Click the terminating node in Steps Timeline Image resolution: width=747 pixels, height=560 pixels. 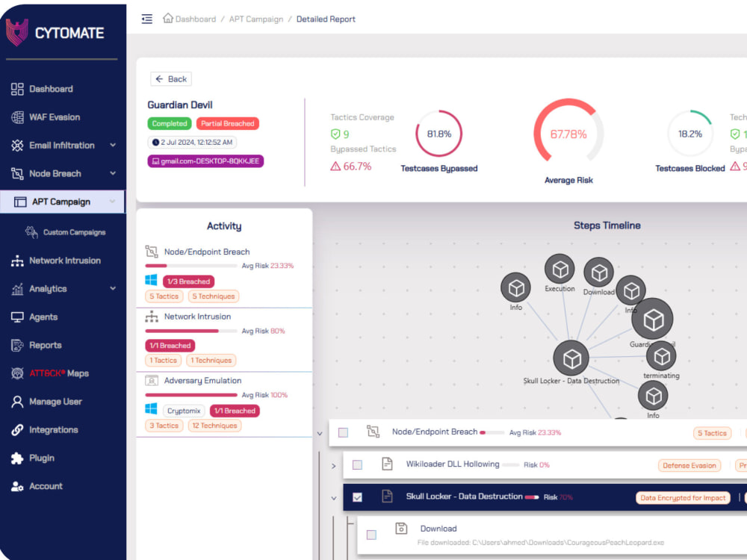661,356
